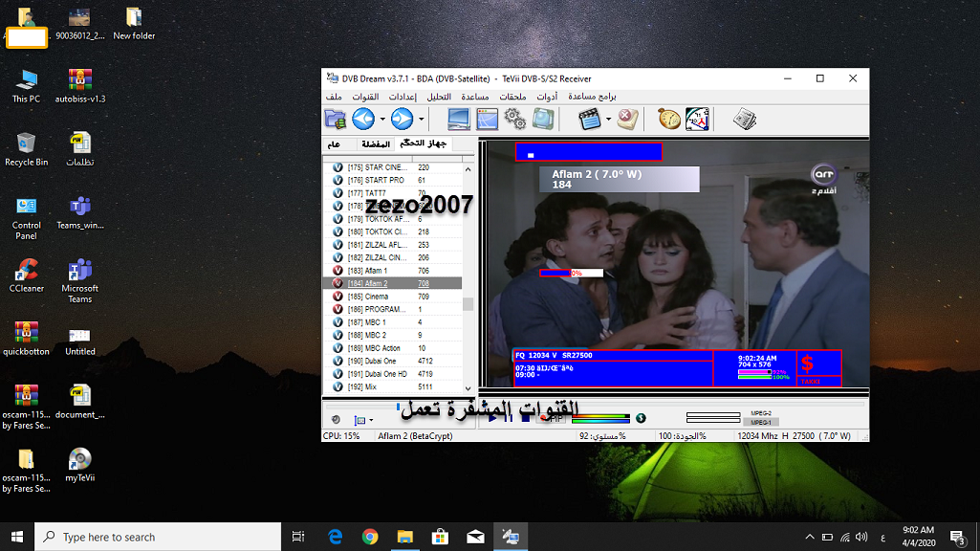Open the أدوات menu

[x=547, y=97]
